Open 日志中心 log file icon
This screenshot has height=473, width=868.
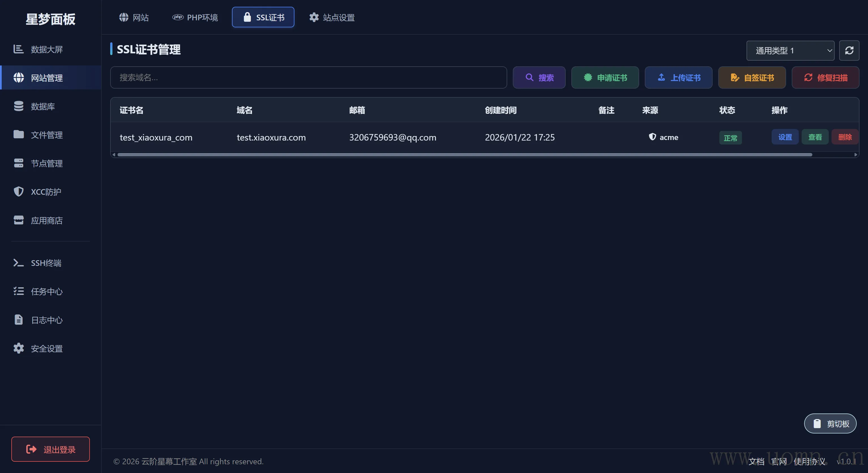[x=19, y=320]
